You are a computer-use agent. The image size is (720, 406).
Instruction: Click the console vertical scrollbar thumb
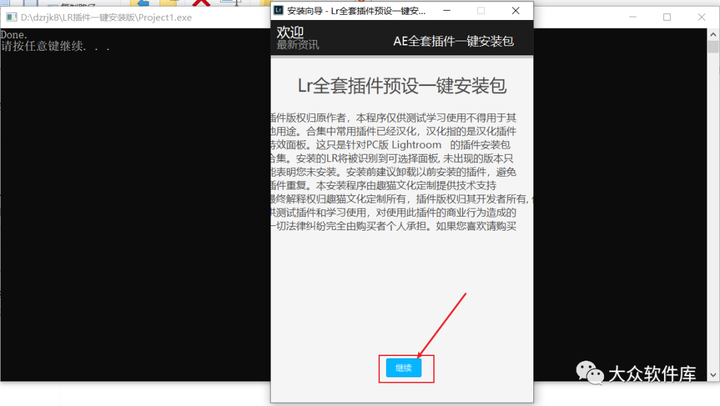[x=713, y=47]
